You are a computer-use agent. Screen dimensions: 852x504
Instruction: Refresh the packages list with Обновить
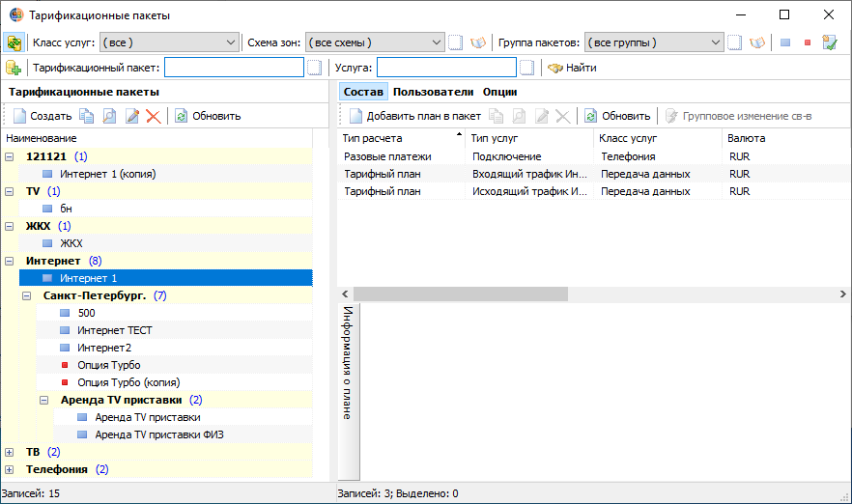(208, 116)
